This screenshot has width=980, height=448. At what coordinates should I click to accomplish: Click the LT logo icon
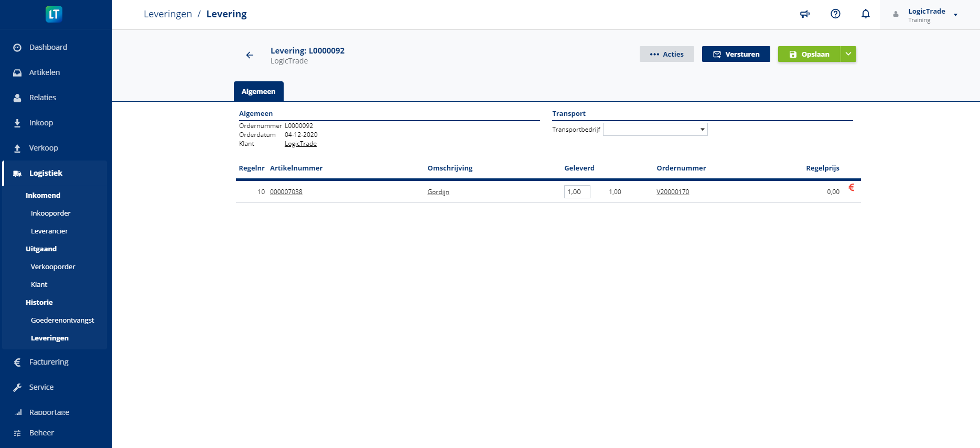tap(54, 14)
